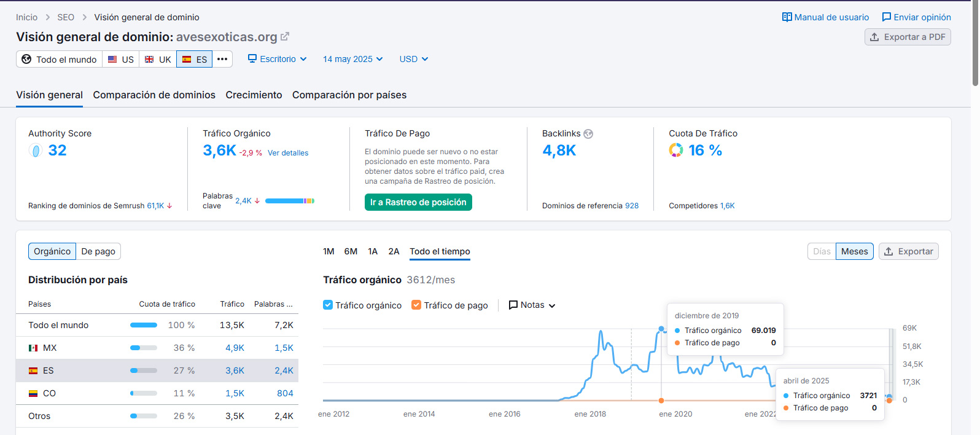
Task: Open Comparación de dominios tab
Action: (x=154, y=95)
